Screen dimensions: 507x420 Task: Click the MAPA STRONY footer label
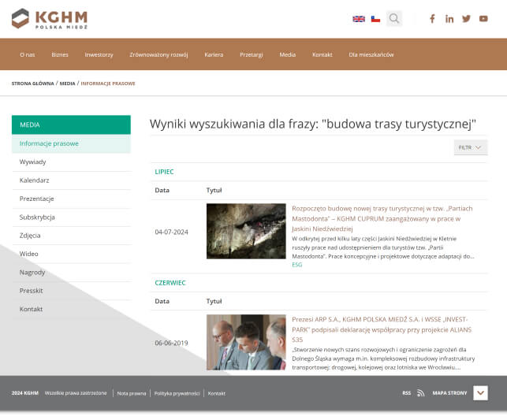pyautogui.click(x=449, y=393)
